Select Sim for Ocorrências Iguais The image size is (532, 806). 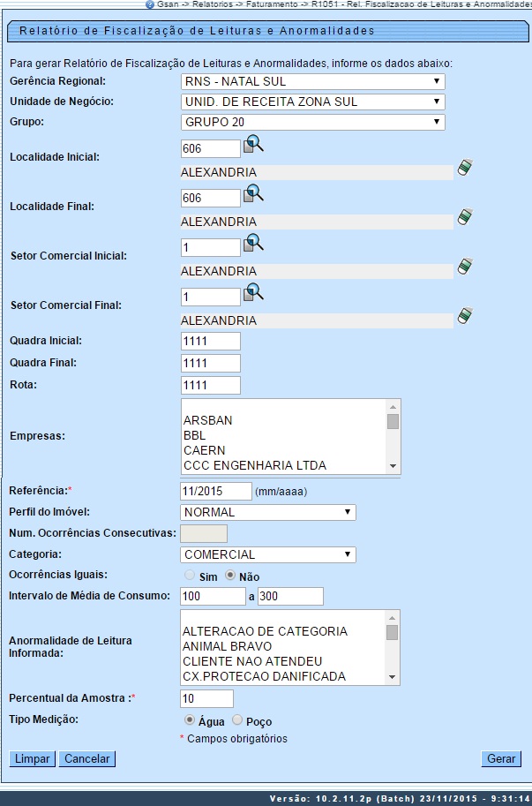point(188,575)
